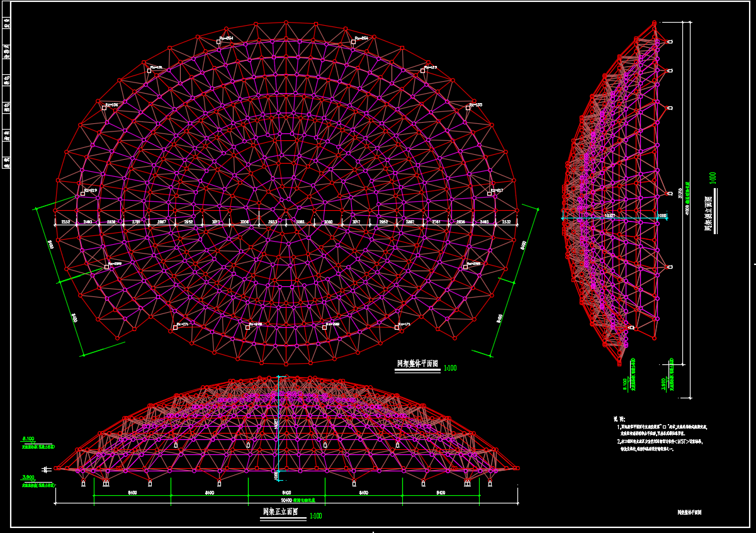Pick the cyan 1000 dimension in the side elevation
756x533 pixels.
(x=662, y=215)
